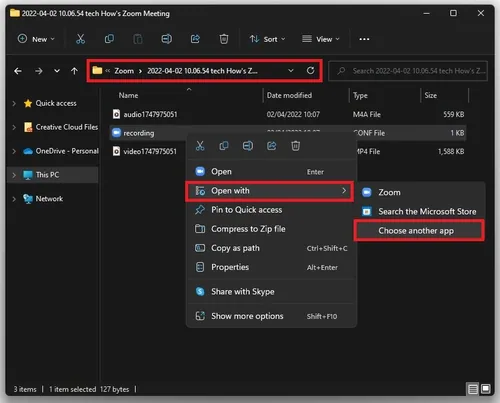This screenshot has height=403, width=500.
Task: Sort by the Name column header
Action: click(128, 96)
